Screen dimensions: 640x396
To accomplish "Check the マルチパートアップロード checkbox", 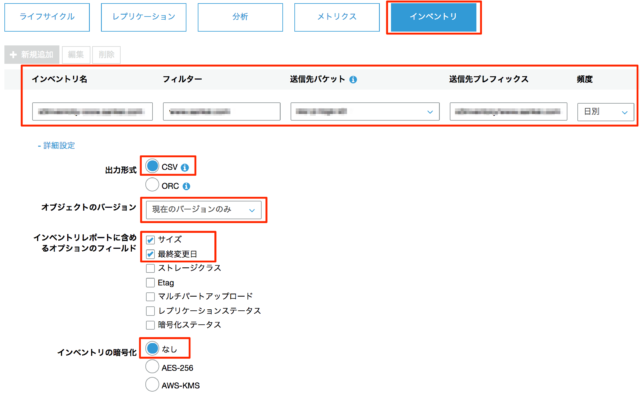I will [150, 296].
